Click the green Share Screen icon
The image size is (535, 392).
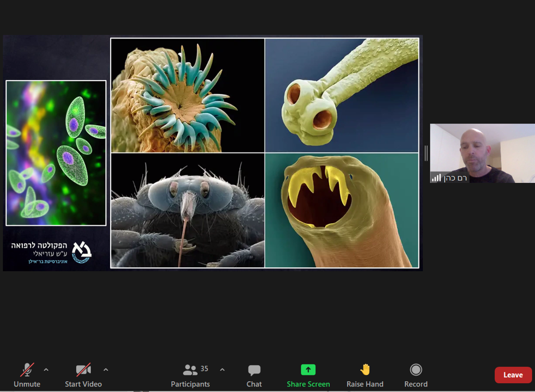click(x=308, y=370)
